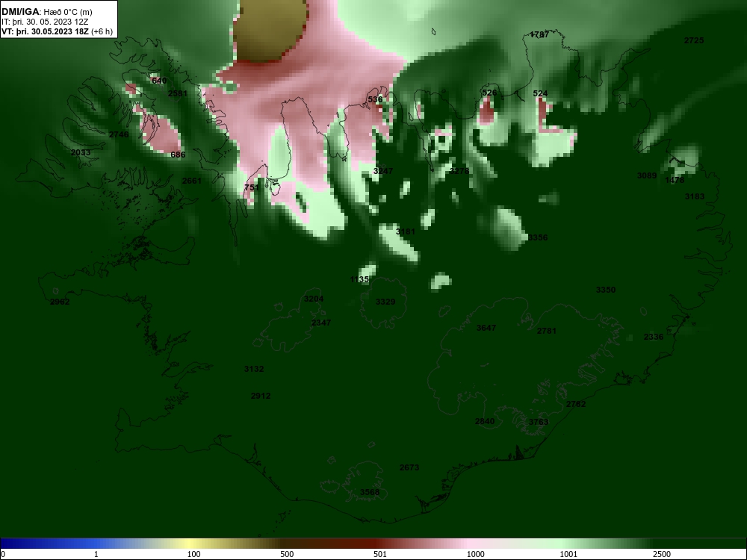Click the DMI/IGA title line

47,12
